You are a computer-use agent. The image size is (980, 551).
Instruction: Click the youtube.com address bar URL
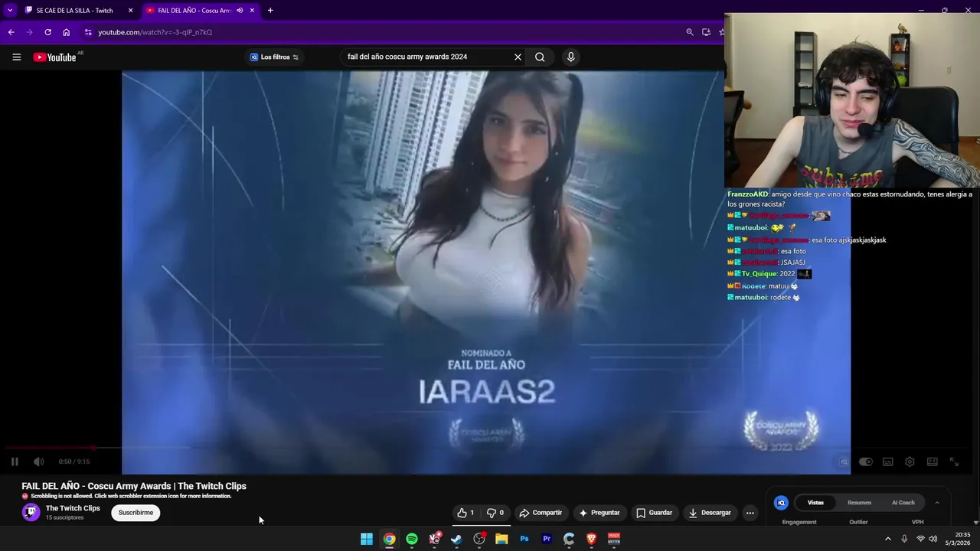tap(155, 32)
